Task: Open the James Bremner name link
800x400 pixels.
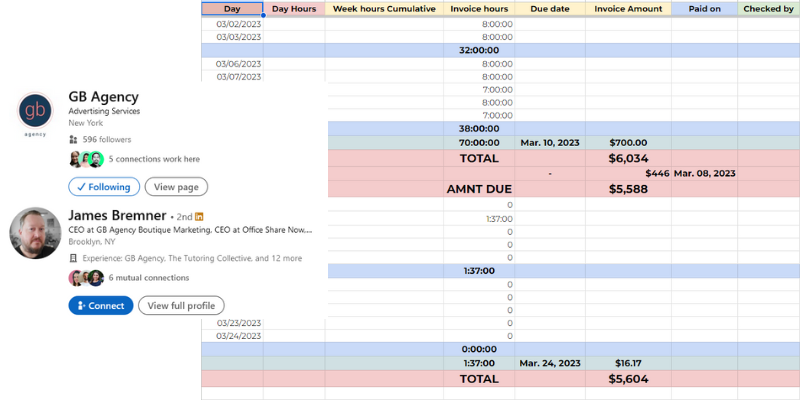Action: coord(117,216)
